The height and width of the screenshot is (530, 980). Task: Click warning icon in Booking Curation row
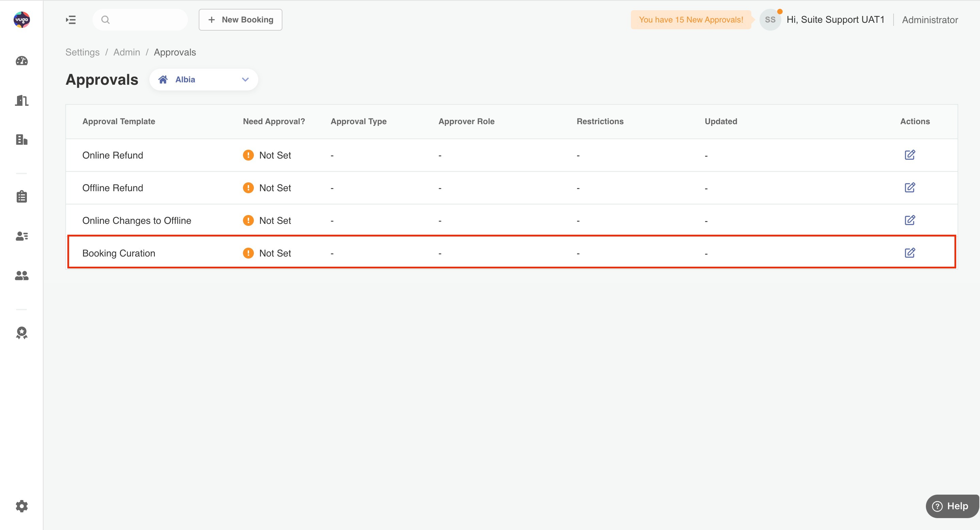tap(248, 253)
